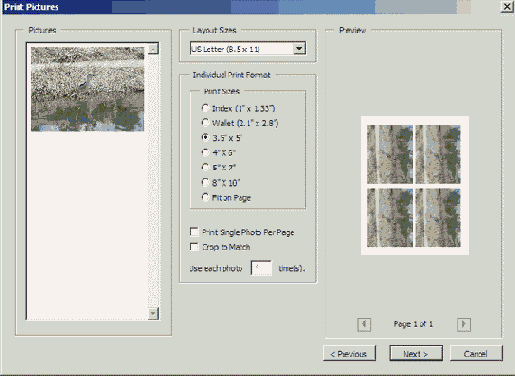The image size is (515, 376).
Task: Select the Index (1" x 1.33") radio button
Action: (205, 108)
